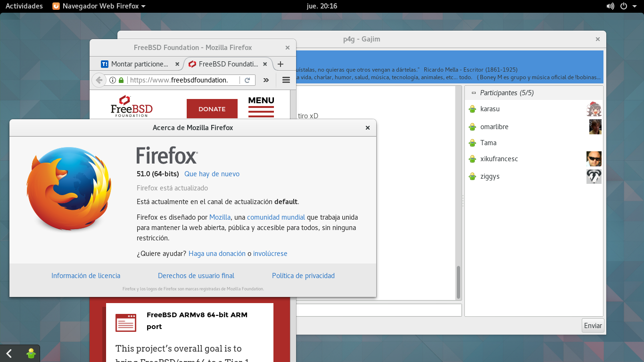Open the 'comunidad mundial' link
Viewport: 644px width, 362px height.
pyautogui.click(x=276, y=217)
